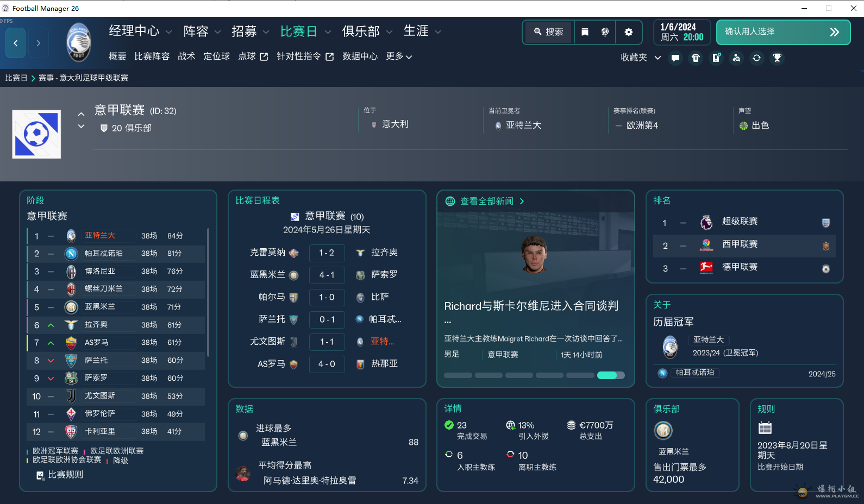The image size is (864, 504).
Task: Open the bookmark icon in top toolbar
Action: (x=585, y=32)
